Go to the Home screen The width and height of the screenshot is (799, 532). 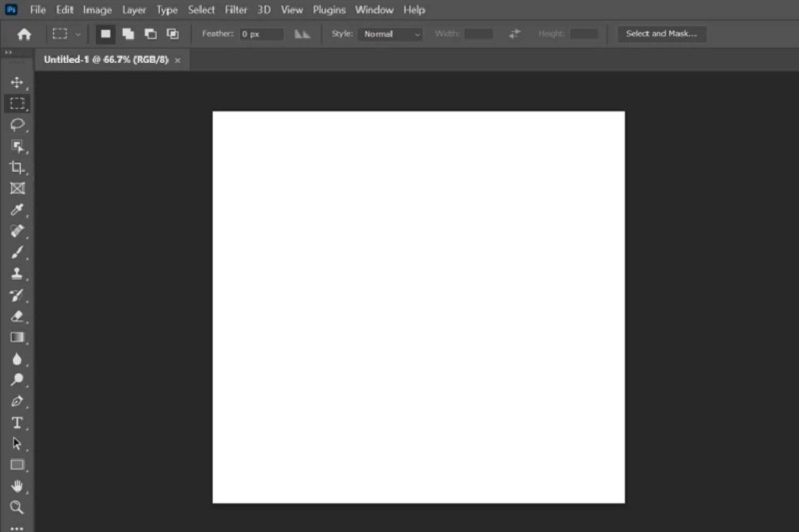click(24, 34)
